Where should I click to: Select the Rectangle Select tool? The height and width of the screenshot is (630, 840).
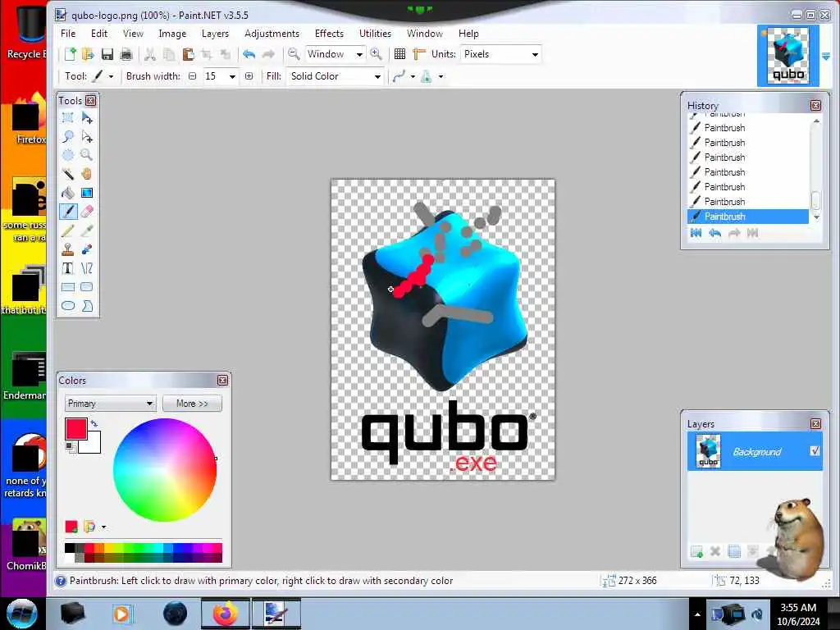(x=68, y=118)
